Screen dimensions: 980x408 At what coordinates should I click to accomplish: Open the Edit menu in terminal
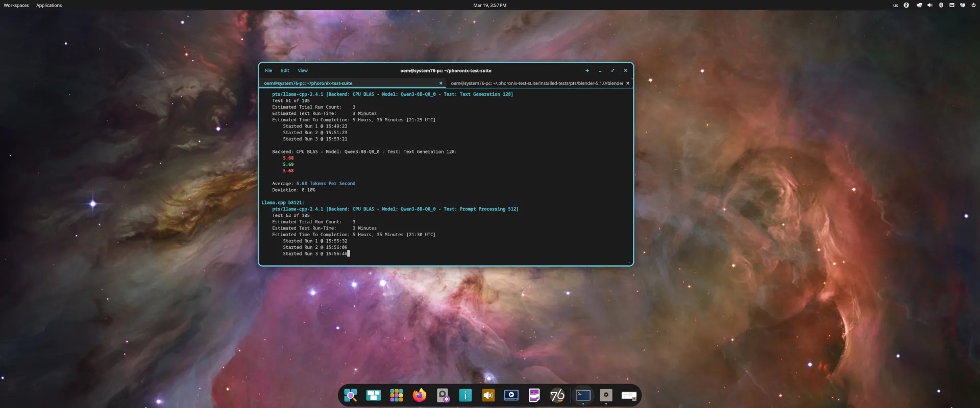coord(285,71)
